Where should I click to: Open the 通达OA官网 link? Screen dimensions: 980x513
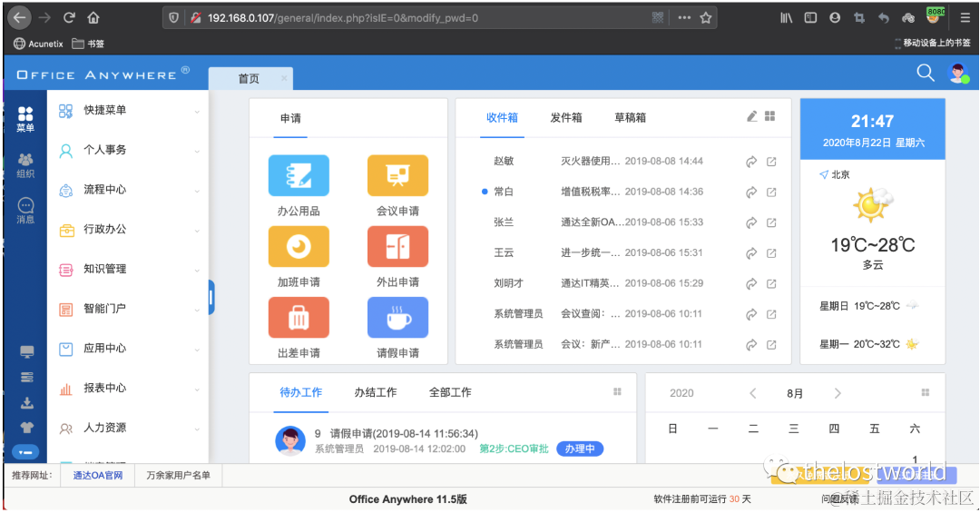(x=97, y=476)
